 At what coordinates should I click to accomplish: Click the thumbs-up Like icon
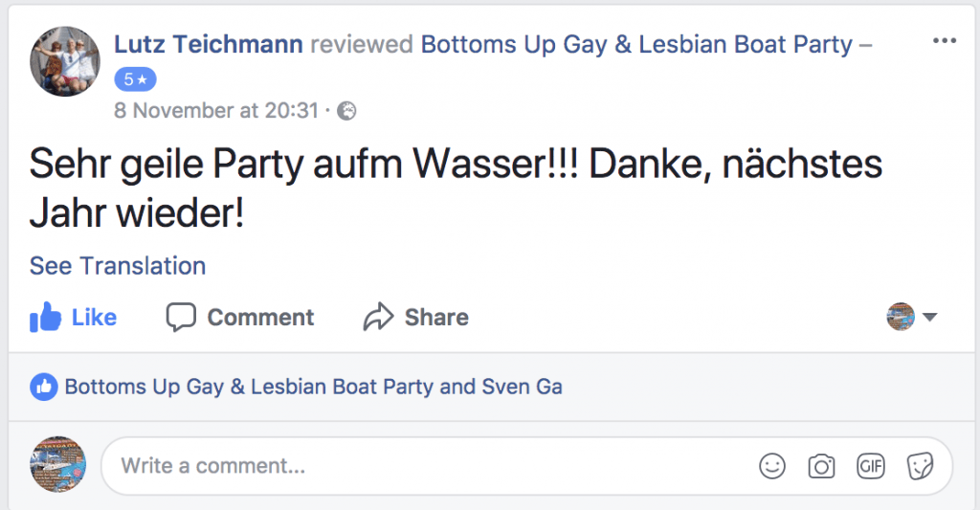click(x=45, y=317)
